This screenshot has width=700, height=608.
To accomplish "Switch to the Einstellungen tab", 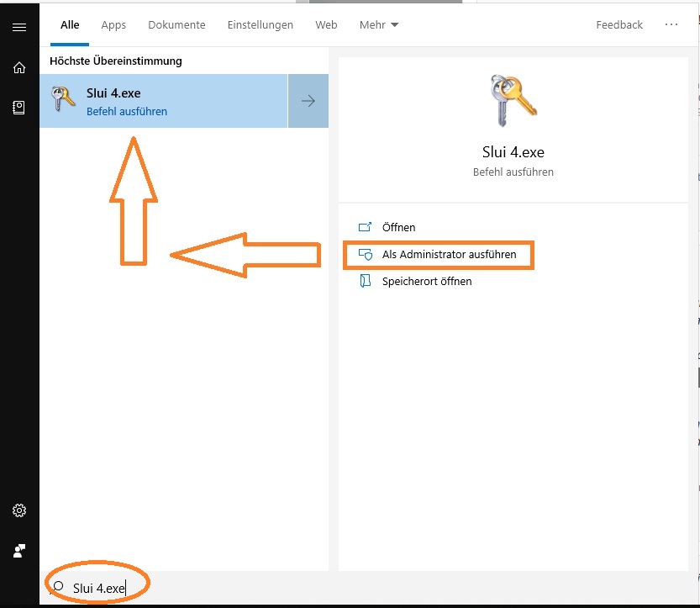I will point(261,24).
